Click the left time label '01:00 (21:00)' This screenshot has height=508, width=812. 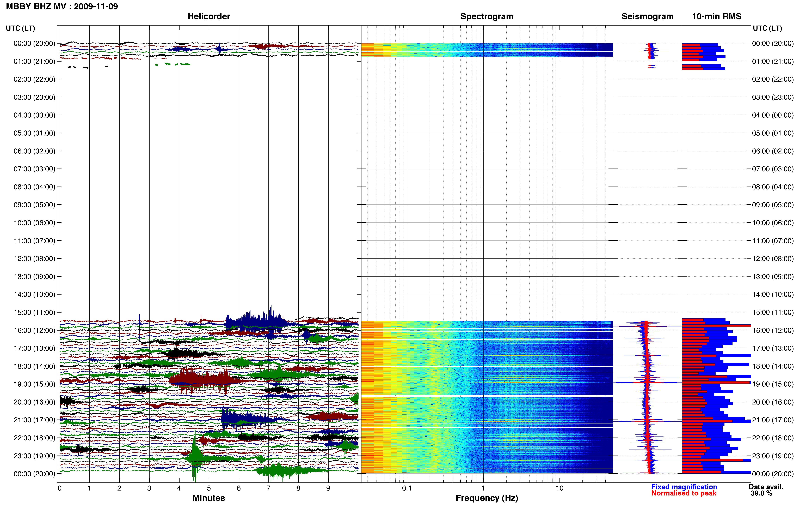pyautogui.click(x=34, y=62)
